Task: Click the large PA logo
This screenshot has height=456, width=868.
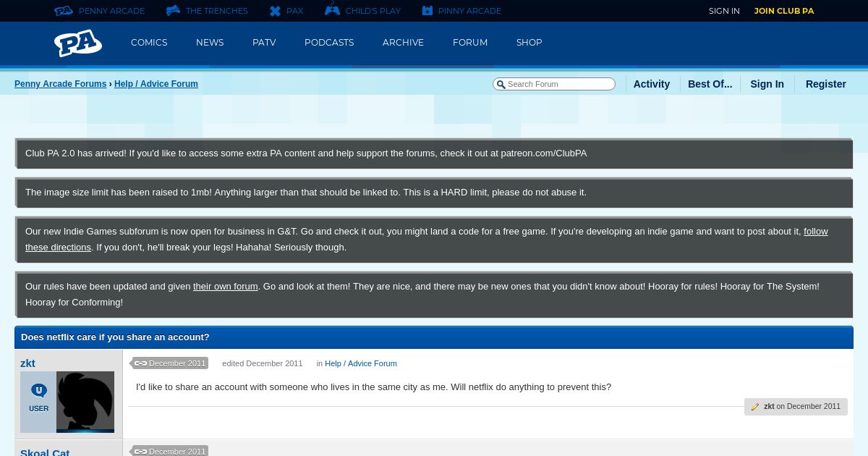Action: coord(78,43)
